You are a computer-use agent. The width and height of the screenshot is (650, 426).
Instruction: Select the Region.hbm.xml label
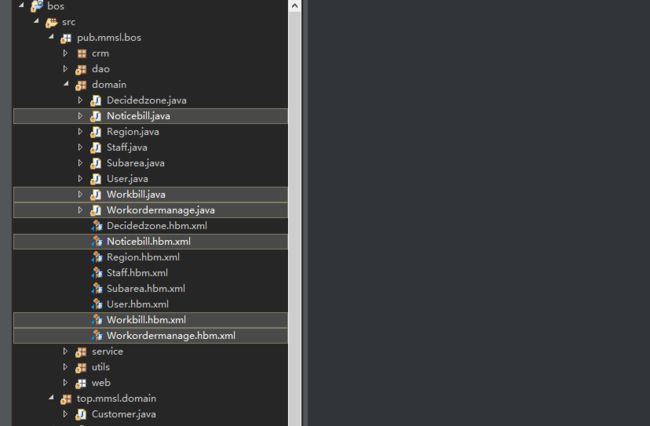coord(143,257)
